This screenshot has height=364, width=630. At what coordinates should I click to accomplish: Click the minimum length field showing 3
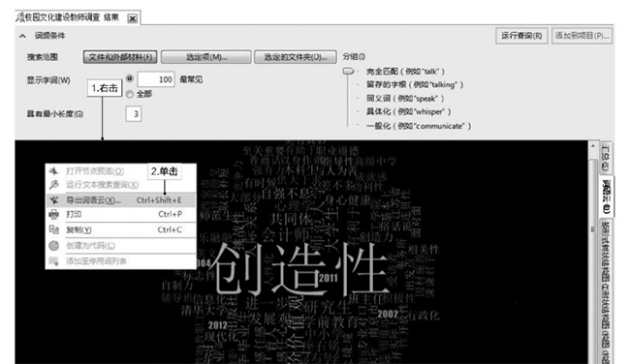point(134,114)
